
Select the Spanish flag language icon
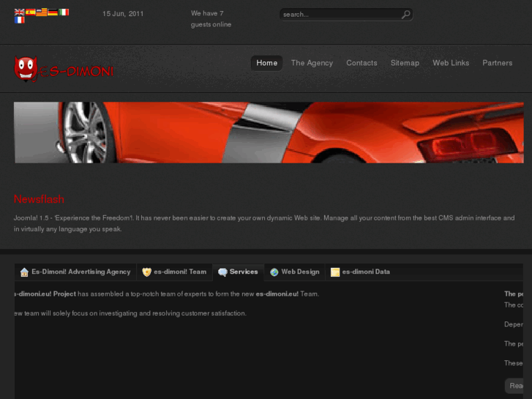31,12
